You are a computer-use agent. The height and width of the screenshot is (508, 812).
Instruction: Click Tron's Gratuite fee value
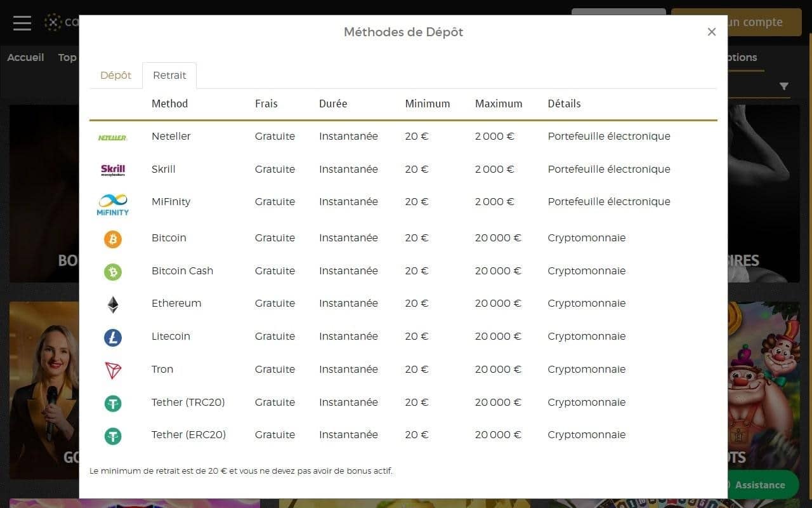pyautogui.click(x=275, y=369)
